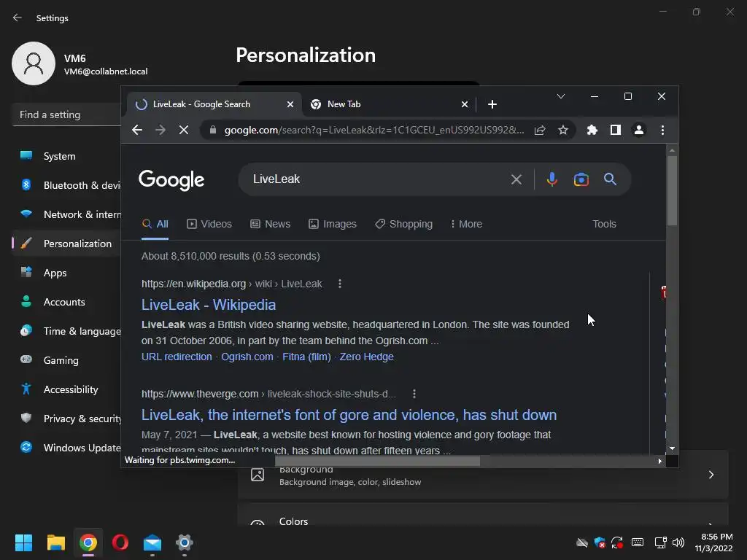Viewport: 747px width, 560px height.
Task: Open a new Chrome tab with plus
Action: coord(492,104)
